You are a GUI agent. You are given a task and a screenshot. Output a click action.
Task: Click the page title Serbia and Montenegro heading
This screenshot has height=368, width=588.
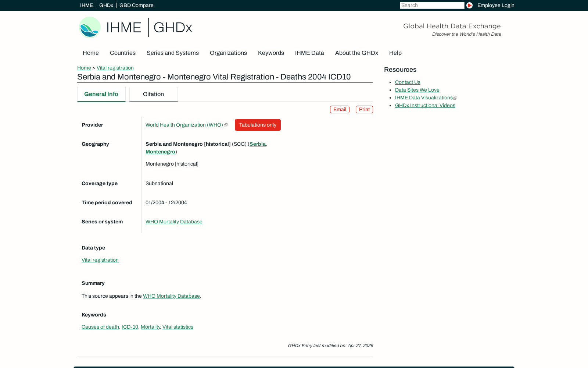(x=214, y=77)
